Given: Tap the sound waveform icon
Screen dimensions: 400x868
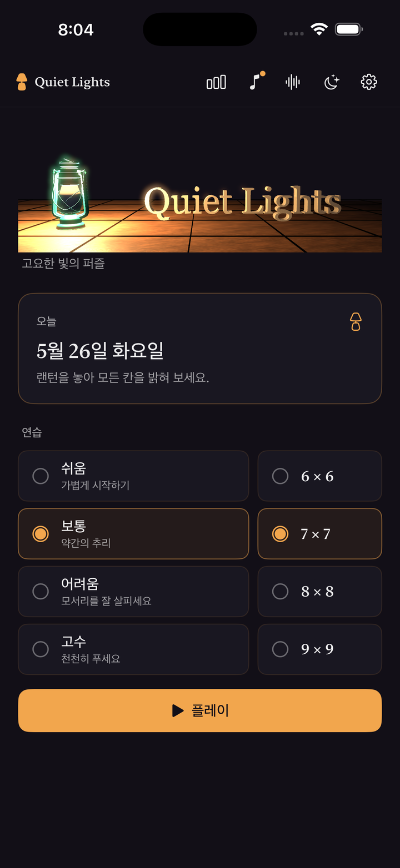Looking at the screenshot, I should pos(293,82).
